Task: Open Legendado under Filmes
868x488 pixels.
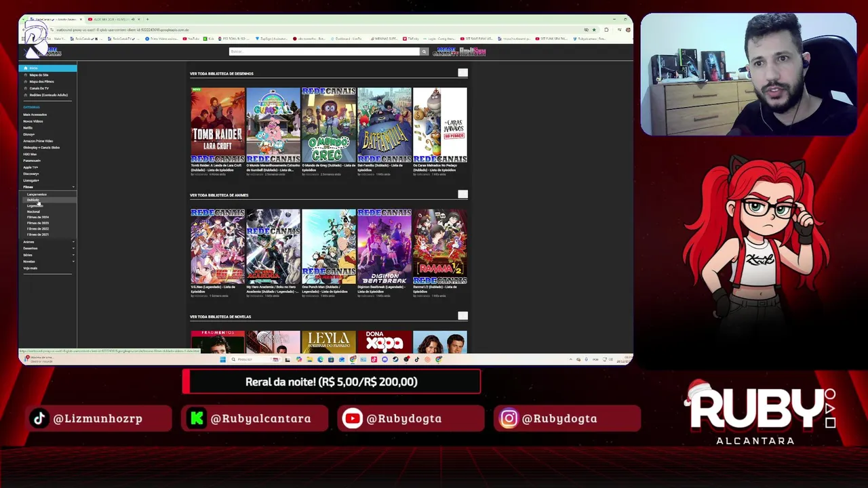Action: 35,206
